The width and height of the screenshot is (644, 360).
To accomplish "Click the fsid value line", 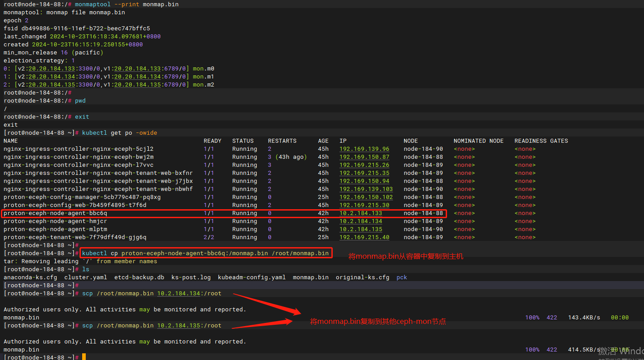I will coord(77,29).
